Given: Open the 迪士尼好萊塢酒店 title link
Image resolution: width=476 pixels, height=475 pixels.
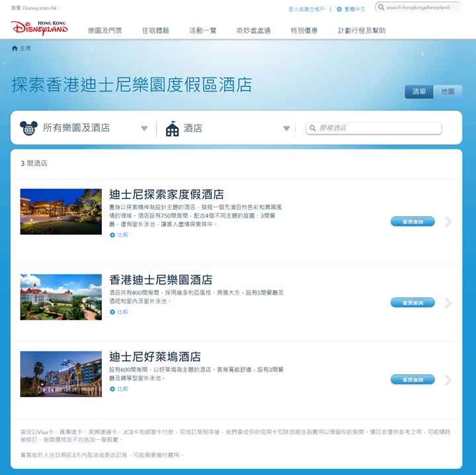Looking at the screenshot, I should [x=155, y=357].
